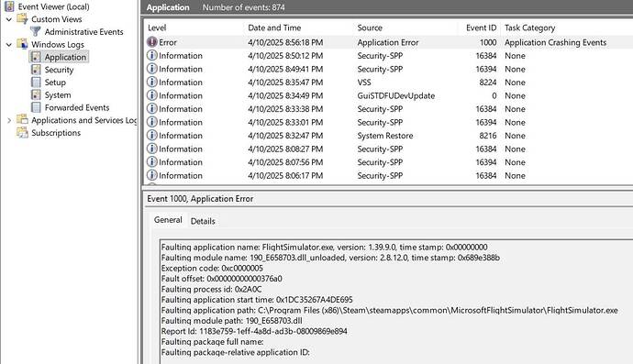Click the Forwarded Events log icon
Image resolution: width=633 pixels, height=364 pixels.
point(36,107)
